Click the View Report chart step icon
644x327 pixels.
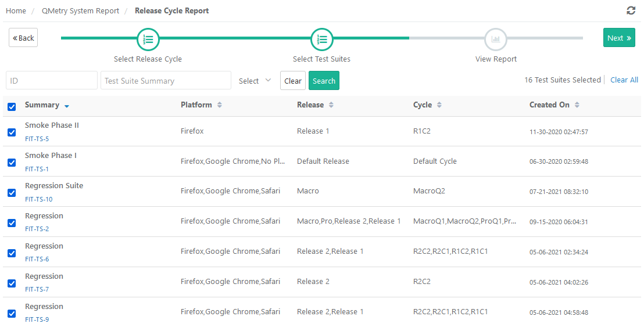point(496,39)
